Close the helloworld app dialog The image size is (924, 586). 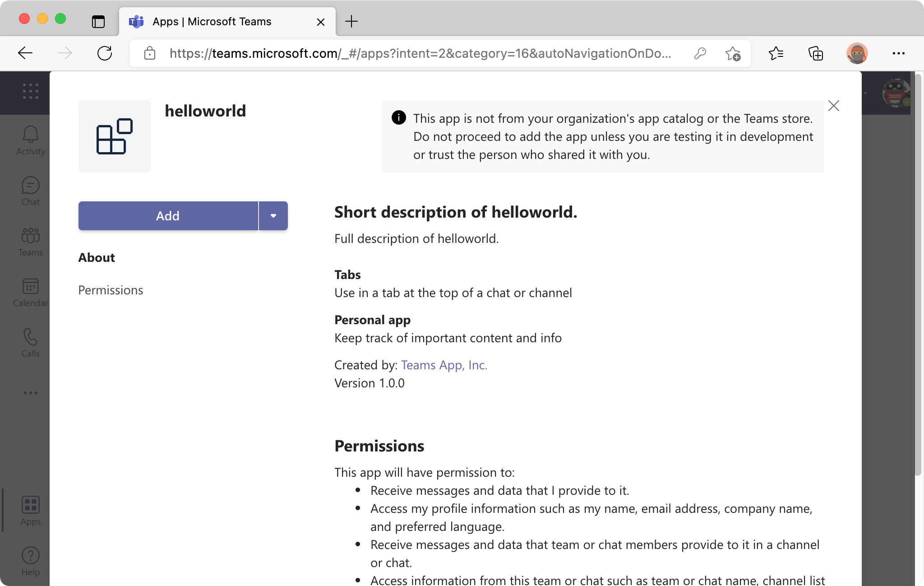[x=834, y=106]
